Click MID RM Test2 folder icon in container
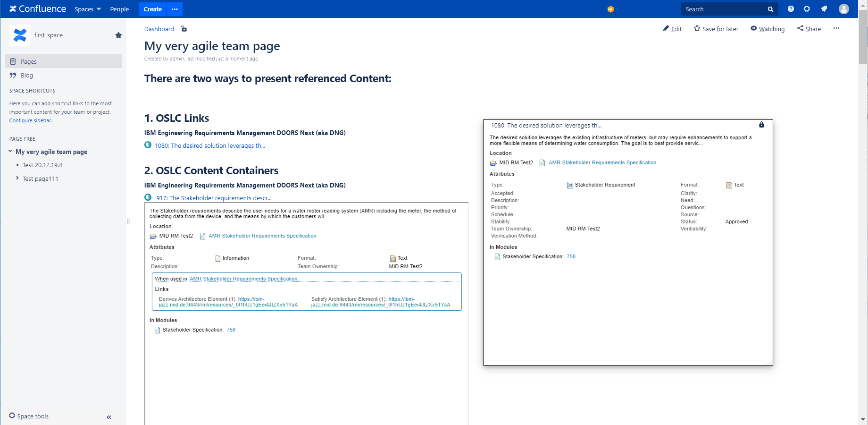 (x=153, y=236)
